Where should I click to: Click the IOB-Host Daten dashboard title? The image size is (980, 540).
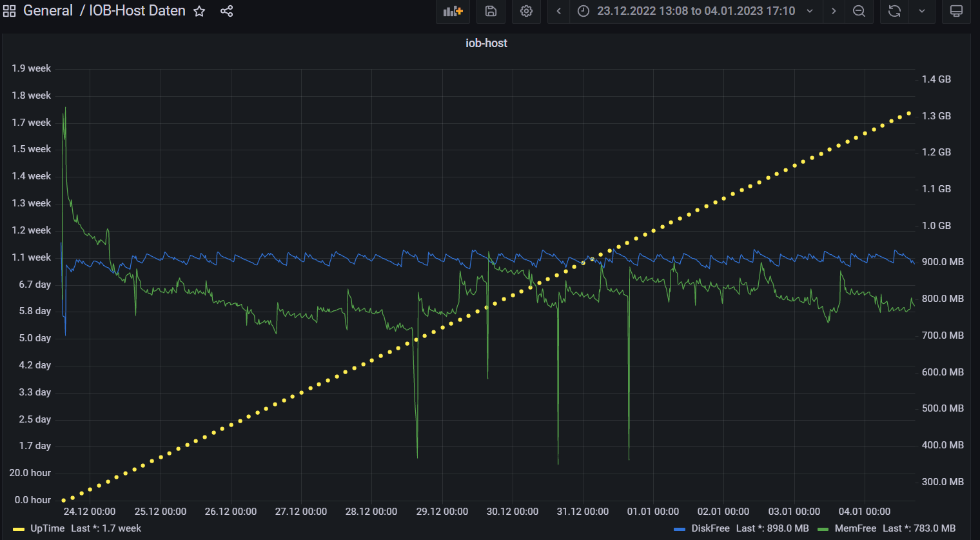(x=137, y=11)
